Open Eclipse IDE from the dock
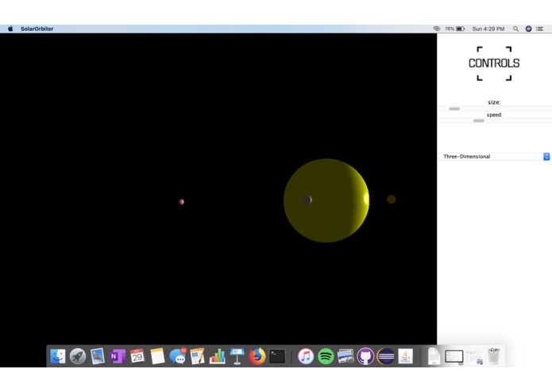The image size is (552, 392). (x=386, y=356)
